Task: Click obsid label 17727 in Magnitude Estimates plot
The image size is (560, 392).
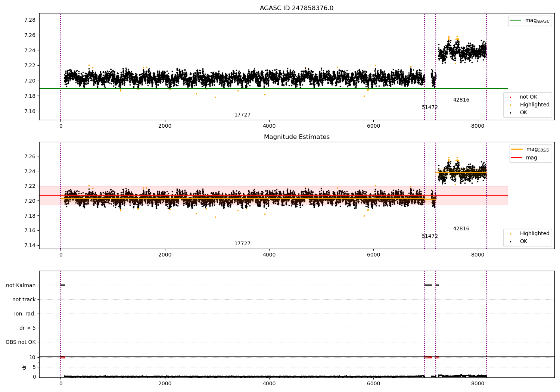Action: pyautogui.click(x=242, y=244)
